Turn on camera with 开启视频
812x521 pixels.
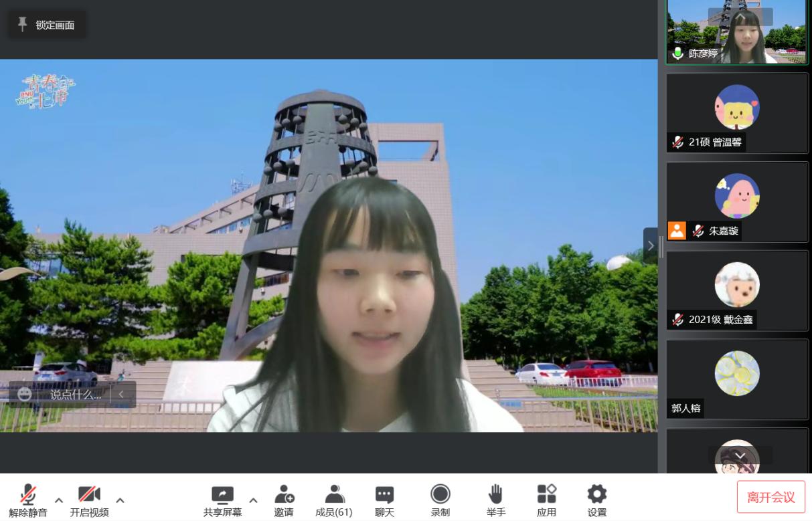click(x=89, y=496)
